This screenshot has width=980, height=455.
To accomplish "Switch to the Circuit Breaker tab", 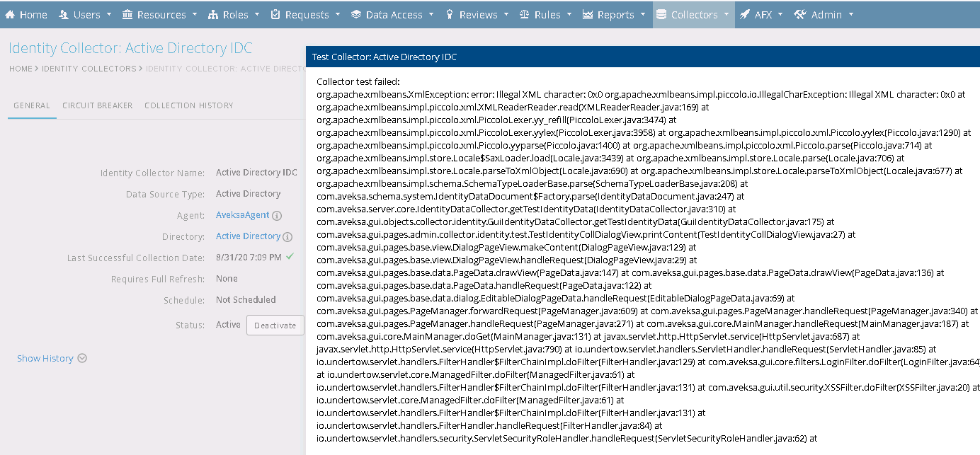I will 97,105.
